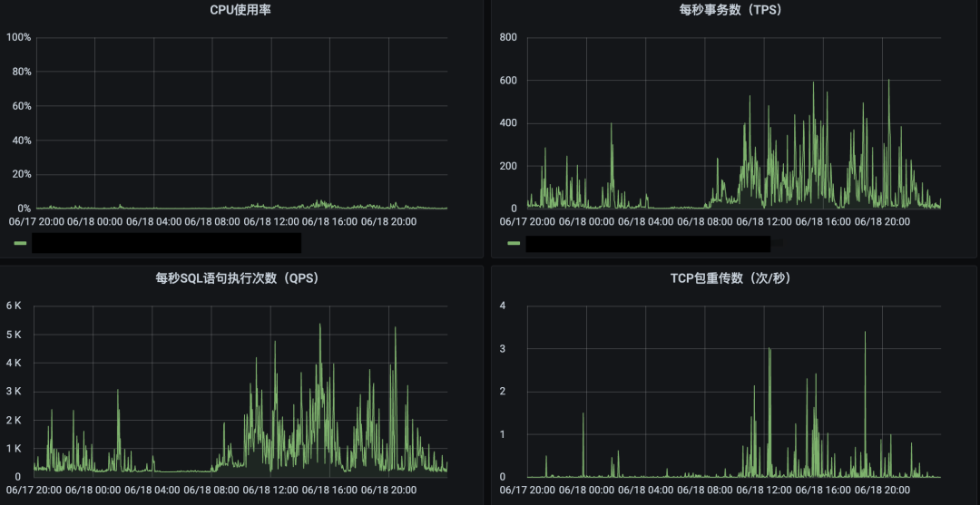This screenshot has height=505, width=980.
Task: Click the 80% label on CPU chart axis
Action: 21,72
